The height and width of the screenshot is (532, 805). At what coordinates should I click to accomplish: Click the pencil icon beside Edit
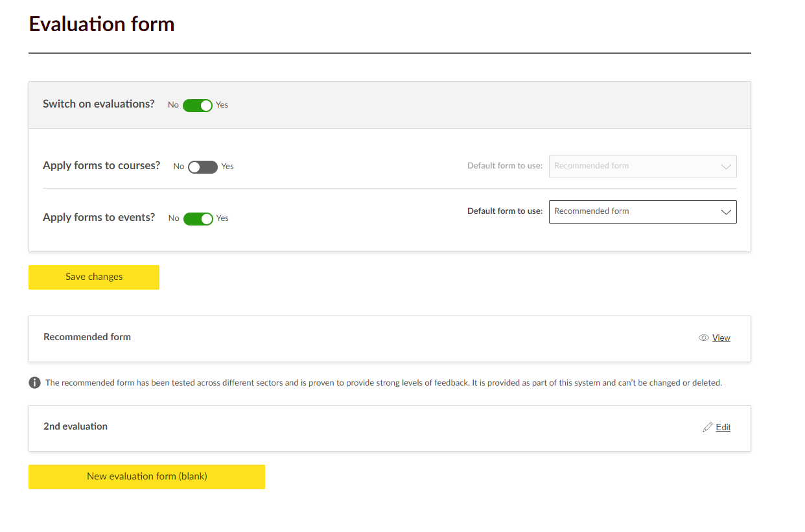point(707,427)
